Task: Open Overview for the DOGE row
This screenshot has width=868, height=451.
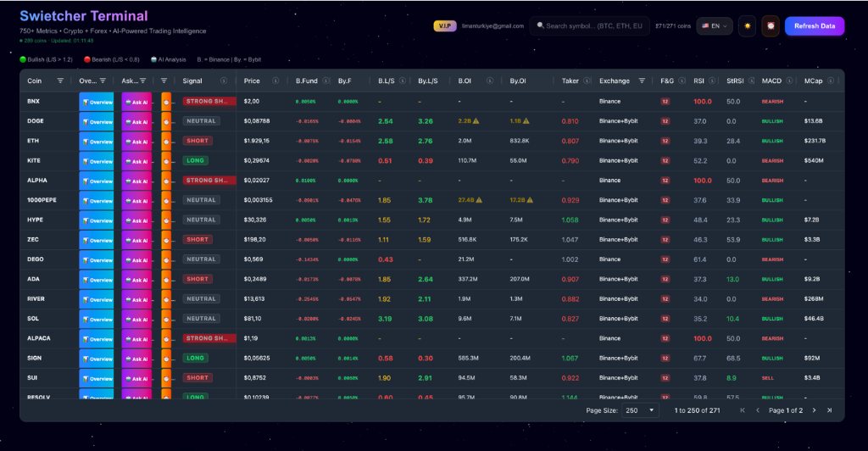Action: click(97, 122)
